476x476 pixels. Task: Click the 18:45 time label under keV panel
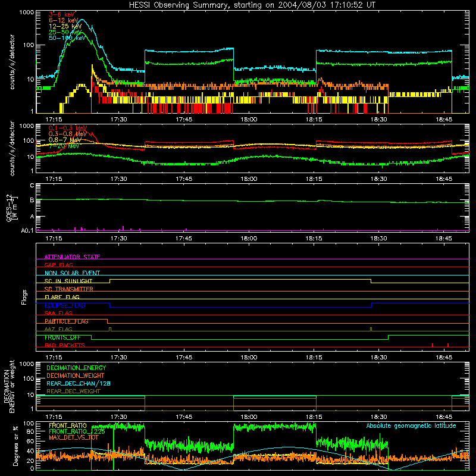pos(444,120)
